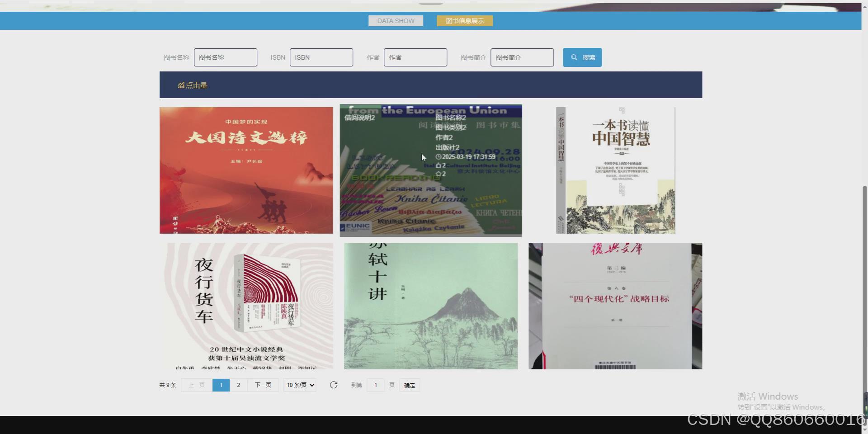Click the 确定 confirm button
This screenshot has height=434, width=868.
click(410, 385)
